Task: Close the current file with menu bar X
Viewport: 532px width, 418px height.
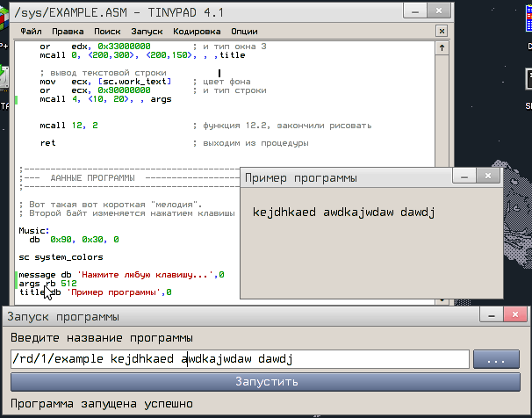Action: (442, 30)
